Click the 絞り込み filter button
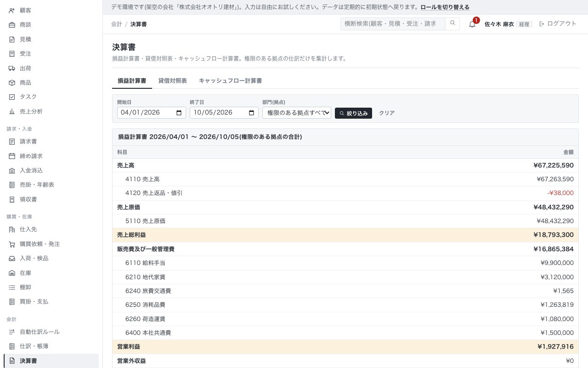588x368 pixels. click(x=353, y=113)
